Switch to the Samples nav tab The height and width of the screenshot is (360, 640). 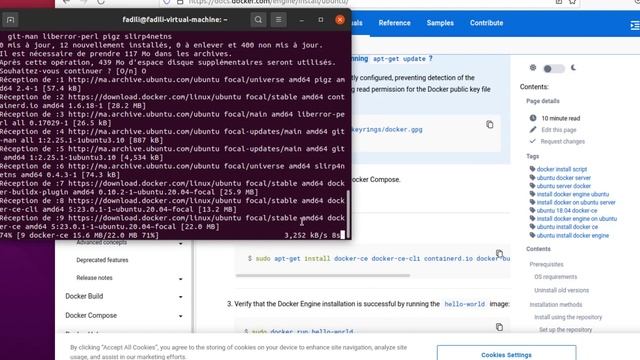440,23
